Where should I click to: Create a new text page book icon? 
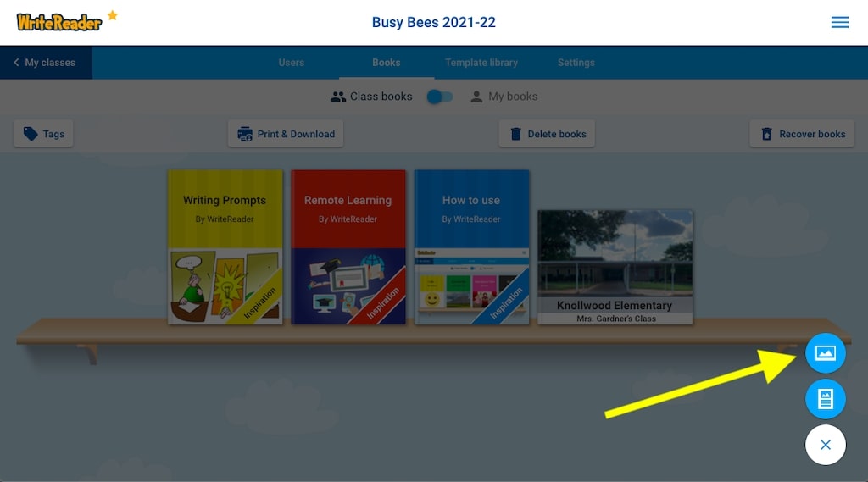click(826, 399)
